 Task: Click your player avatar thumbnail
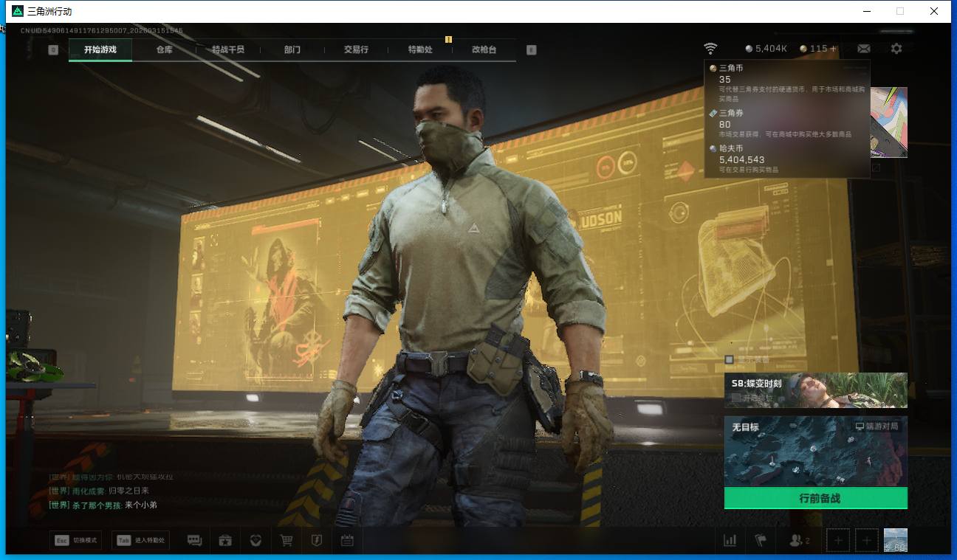[896, 540]
